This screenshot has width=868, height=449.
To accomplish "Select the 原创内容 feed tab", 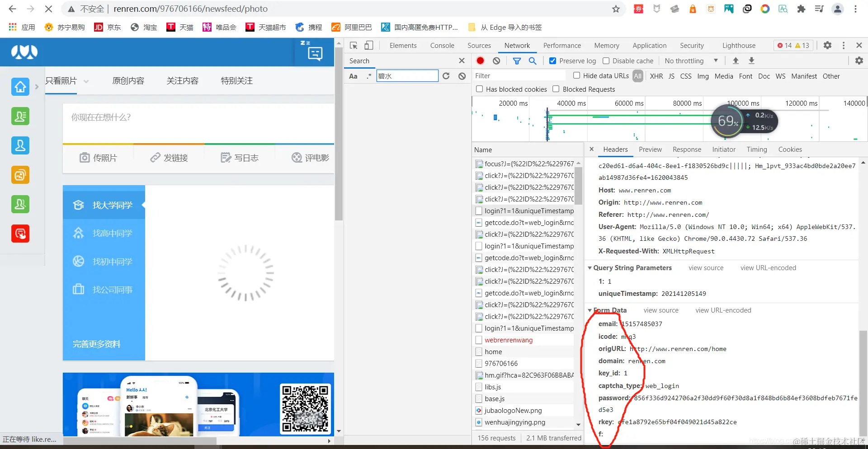I will (x=128, y=80).
